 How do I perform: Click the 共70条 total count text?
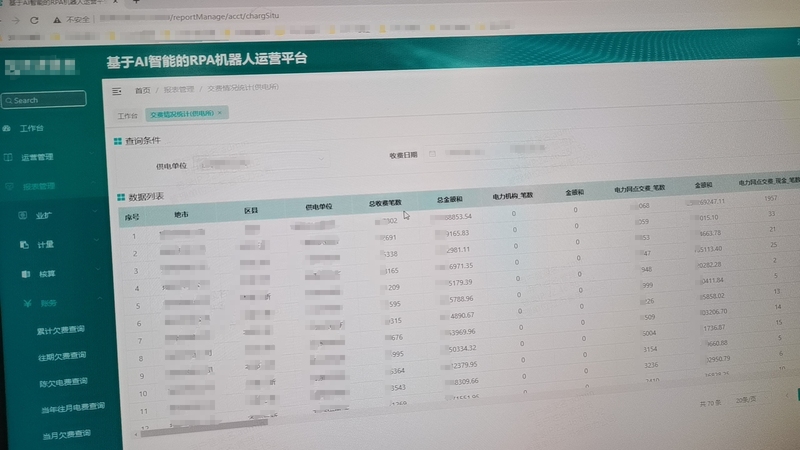[x=710, y=403]
